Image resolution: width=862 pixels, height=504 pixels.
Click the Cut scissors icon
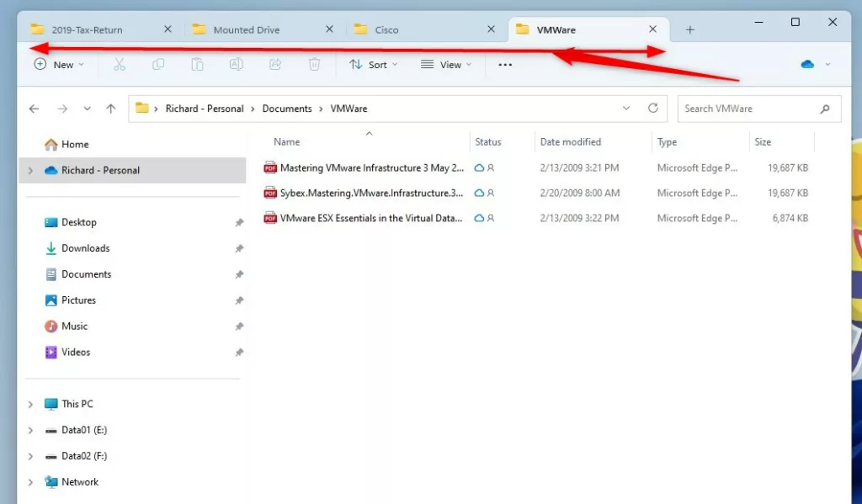(119, 65)
